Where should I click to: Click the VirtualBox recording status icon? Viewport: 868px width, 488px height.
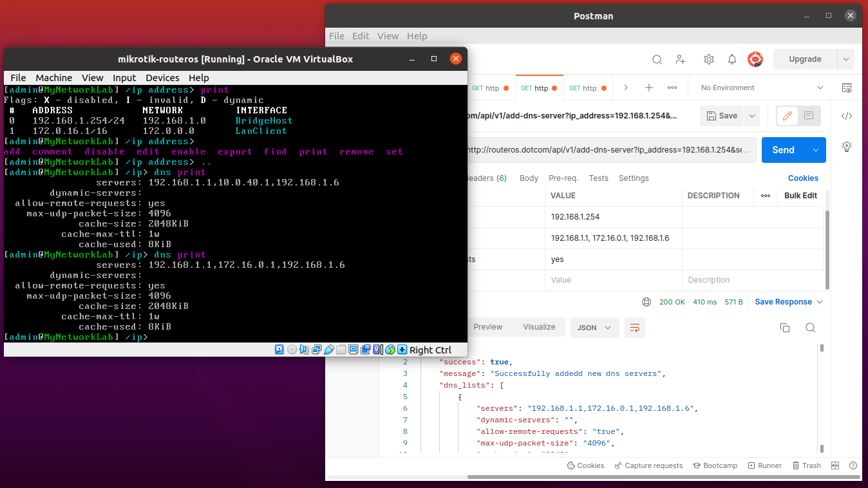(365, 350)
